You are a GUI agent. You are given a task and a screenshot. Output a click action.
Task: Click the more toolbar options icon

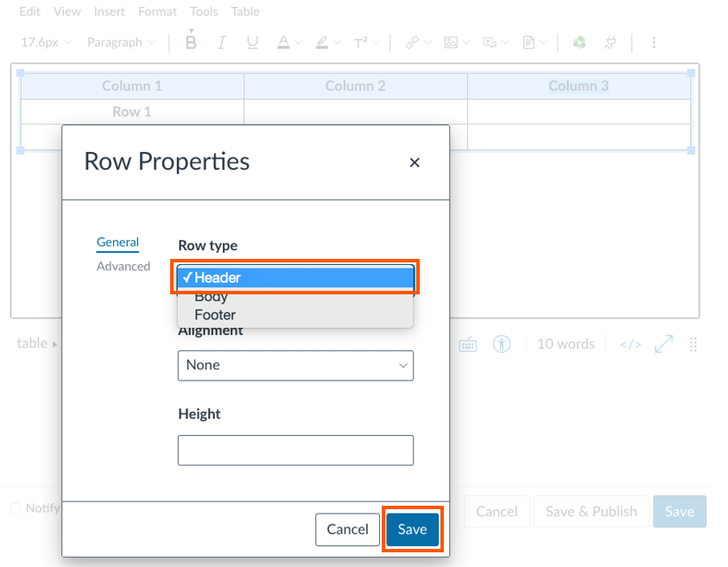(654, 42)
